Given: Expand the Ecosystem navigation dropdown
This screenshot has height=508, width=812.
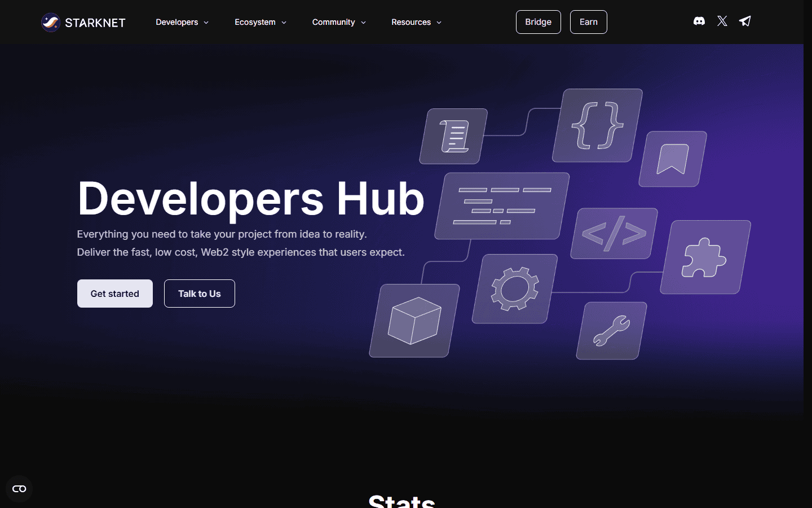Looking at the screenshot, I should (261, 22).
